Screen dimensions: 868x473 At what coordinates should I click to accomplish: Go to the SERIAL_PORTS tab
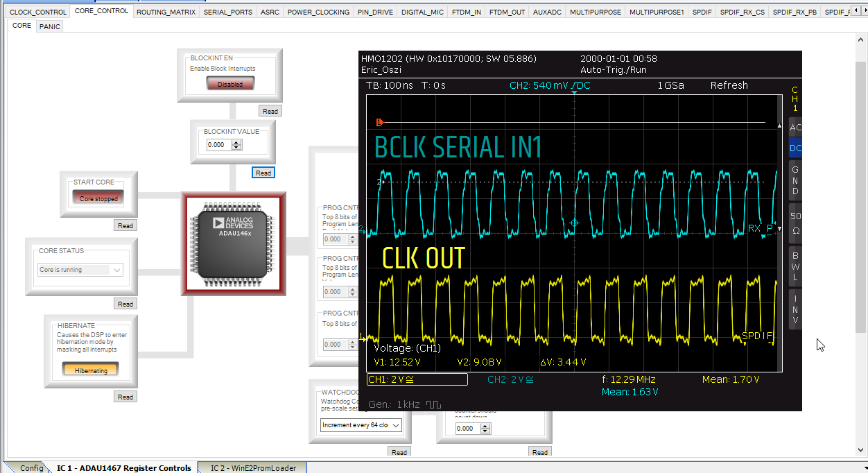(228, 12)
